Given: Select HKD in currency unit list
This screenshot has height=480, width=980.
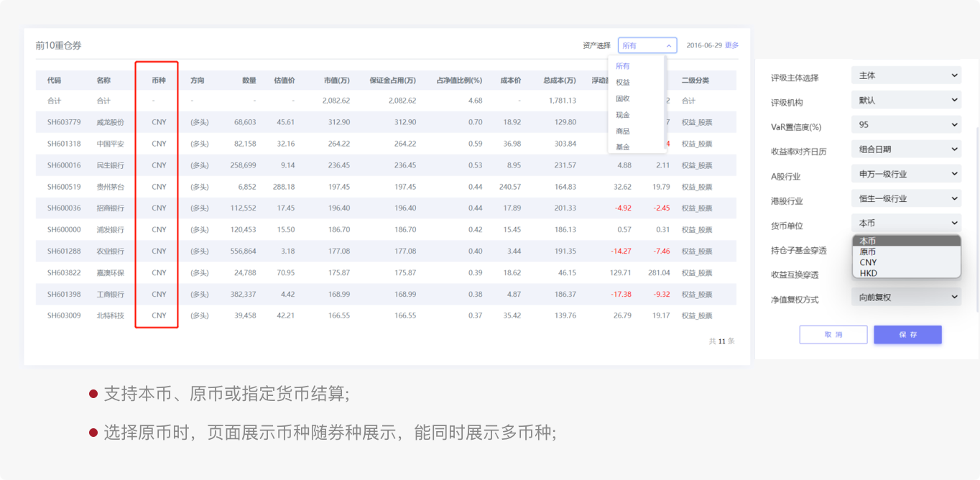Looking at the screenshot, I should point(868,273).
